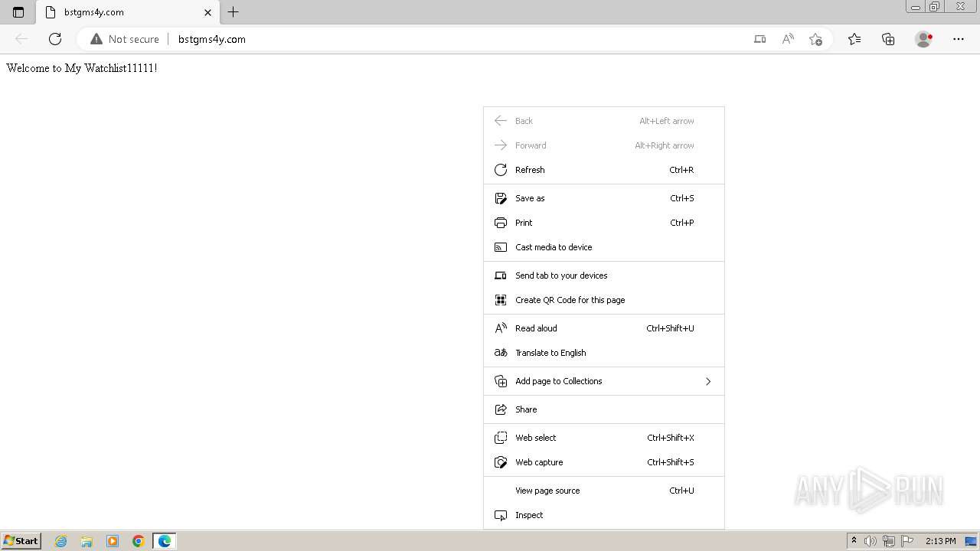
Task: Choose Web select in the context menu
Action: tap(604, 438)
